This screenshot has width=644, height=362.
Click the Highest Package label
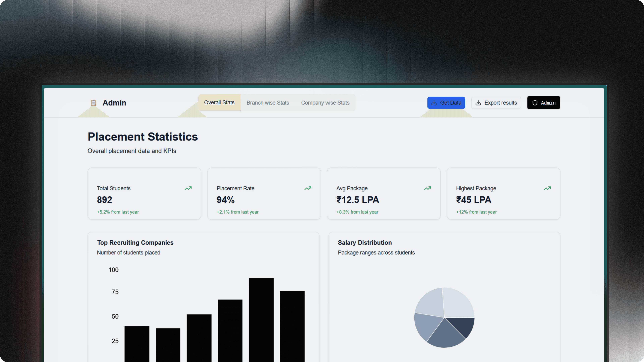coord(476,188)
